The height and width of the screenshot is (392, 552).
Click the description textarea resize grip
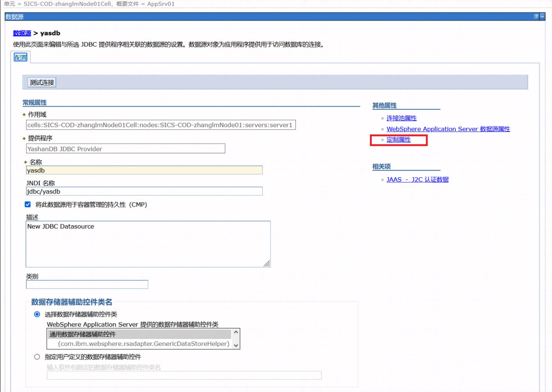coord(267,263)
